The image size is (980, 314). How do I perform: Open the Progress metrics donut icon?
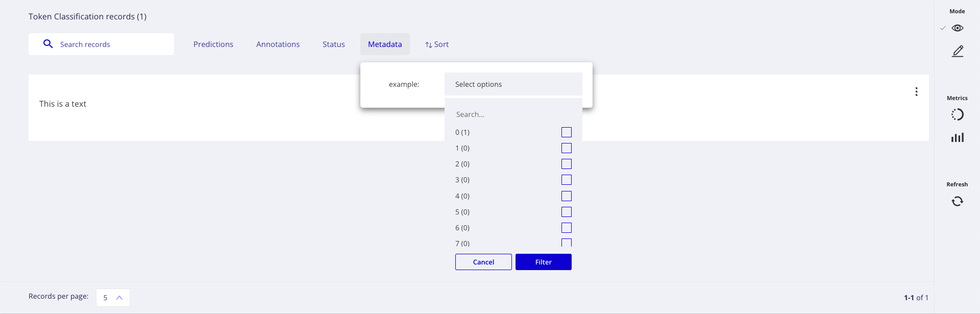(x=958, y=114)
